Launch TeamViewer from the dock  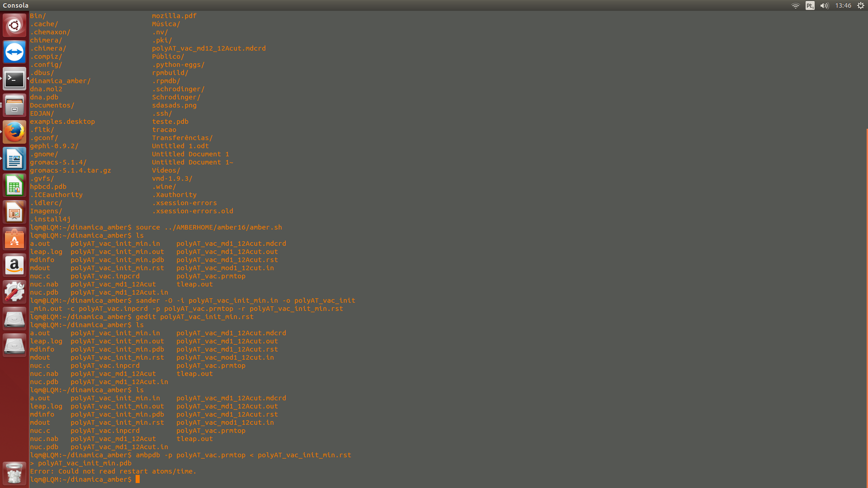coord(14,52)
